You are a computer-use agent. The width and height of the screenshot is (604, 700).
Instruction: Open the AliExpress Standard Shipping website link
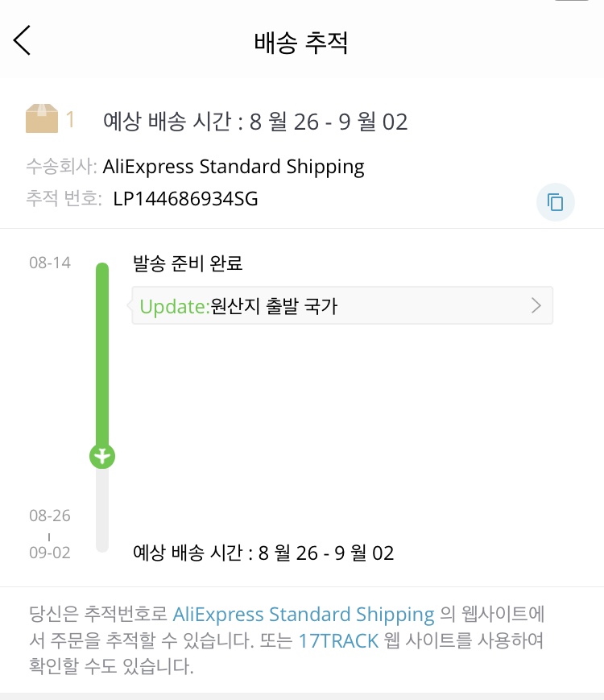(x=304, y=615)
